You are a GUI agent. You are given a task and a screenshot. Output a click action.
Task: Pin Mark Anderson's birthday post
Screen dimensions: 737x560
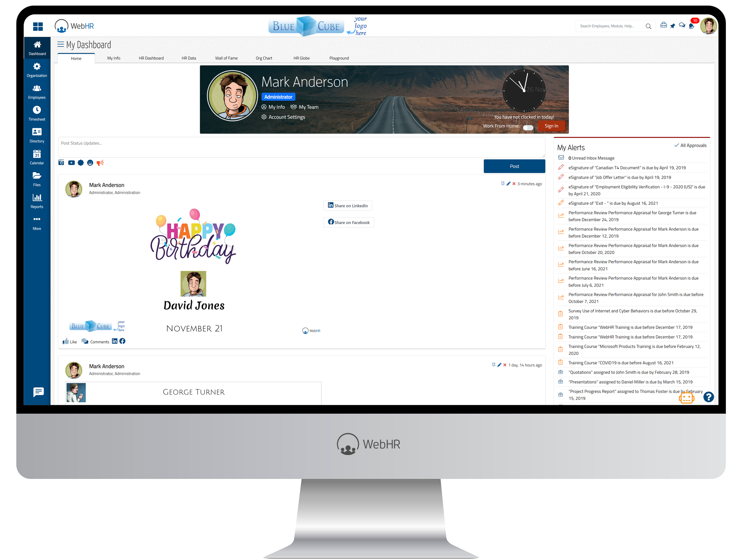click(x=503, y=183)
